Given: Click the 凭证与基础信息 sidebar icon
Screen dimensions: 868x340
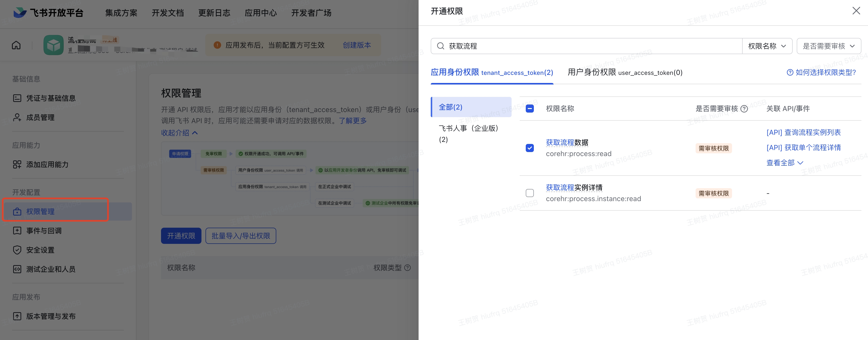Looking at the screenshot, I should pyautogui.click(x=17, y=98).
